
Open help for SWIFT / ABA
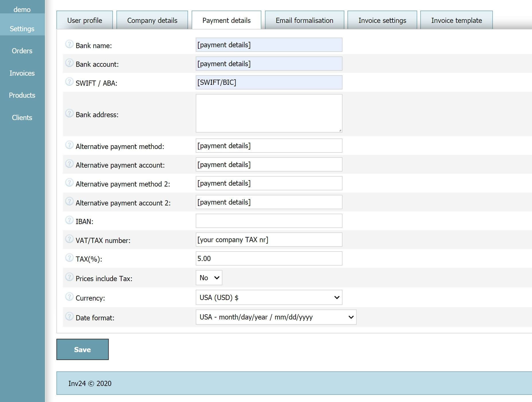[x=69, y=82]
